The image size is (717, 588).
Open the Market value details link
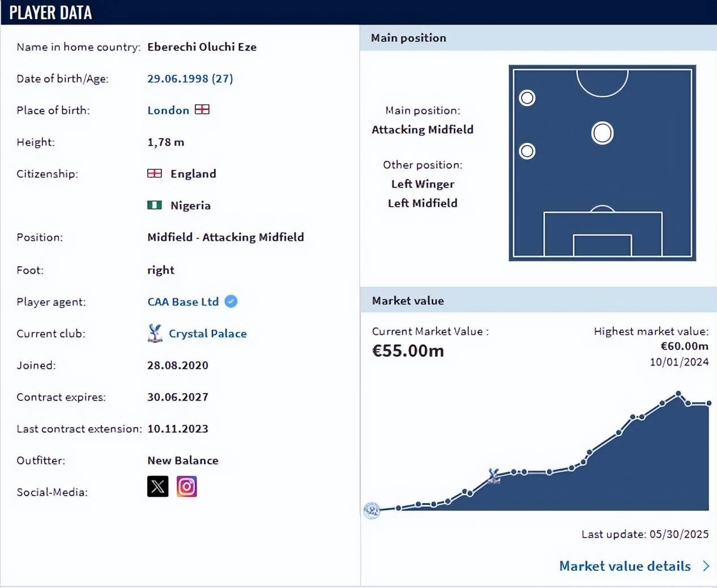click(625, 566)
